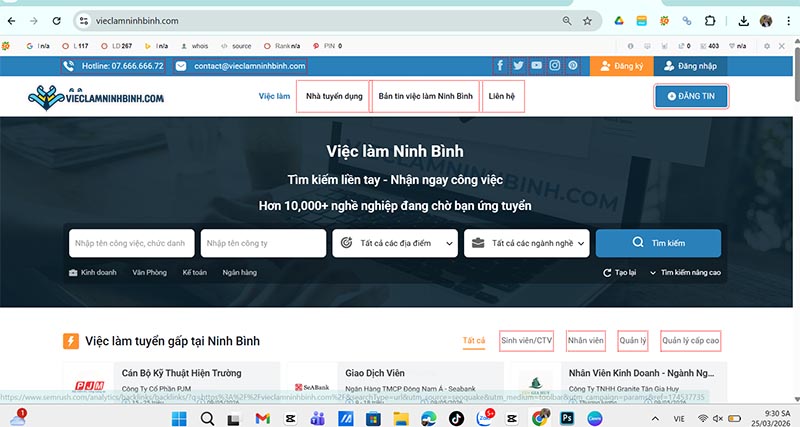
Task: Click the 'Đăng nhập' button
Action: pos(690,66)
